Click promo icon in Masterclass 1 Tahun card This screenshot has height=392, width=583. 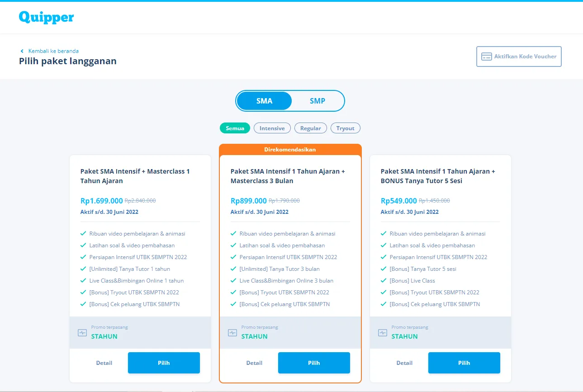point(82,333)
